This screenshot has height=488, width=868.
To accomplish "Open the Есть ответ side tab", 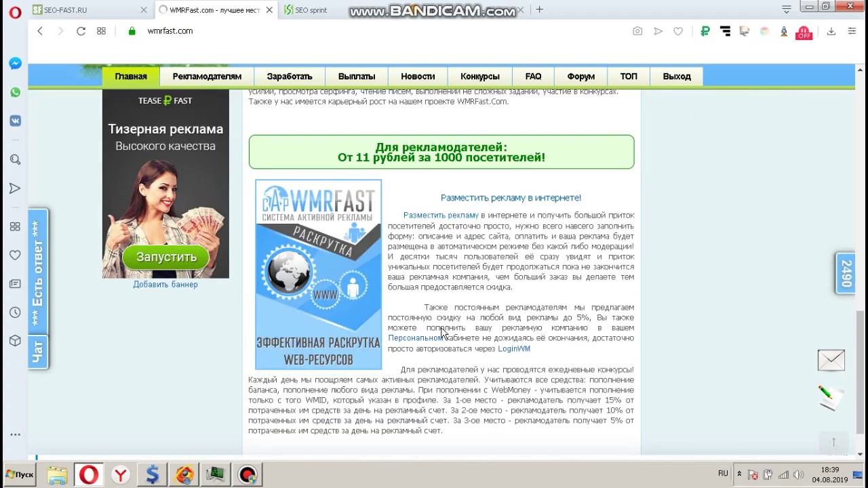I will [x=38, y=272].
